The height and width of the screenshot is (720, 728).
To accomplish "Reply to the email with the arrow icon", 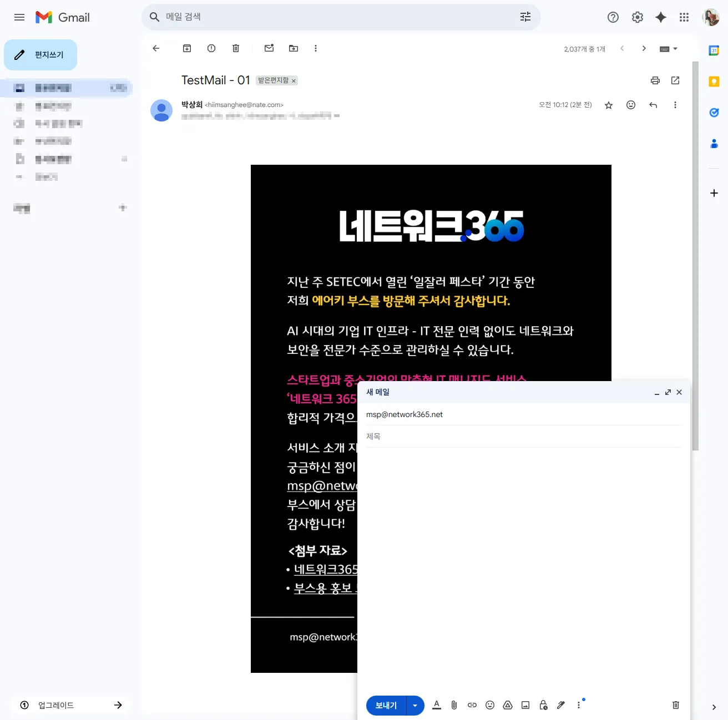I will click(x=653, y=105).
